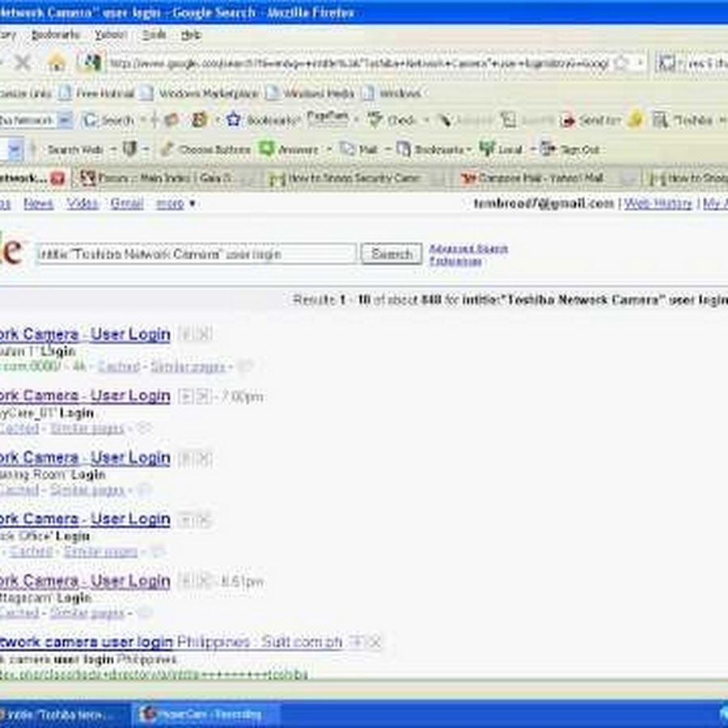Open the Yahoo! menu
This screenshot has height=728, width=728.
[x=111, y=36]
